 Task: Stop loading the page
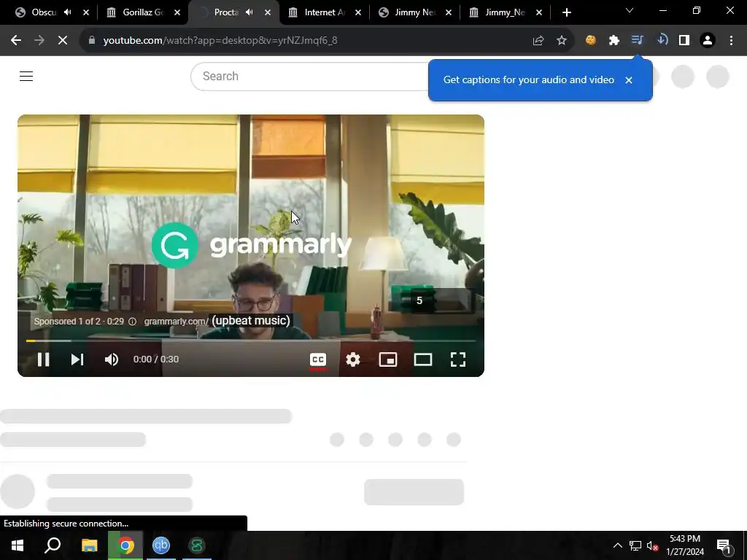63,41
